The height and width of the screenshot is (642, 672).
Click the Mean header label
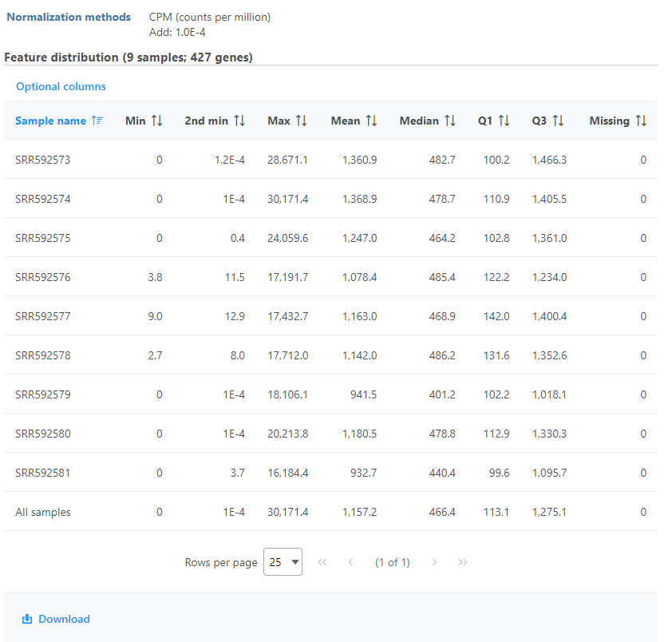[x=346, y=121]
